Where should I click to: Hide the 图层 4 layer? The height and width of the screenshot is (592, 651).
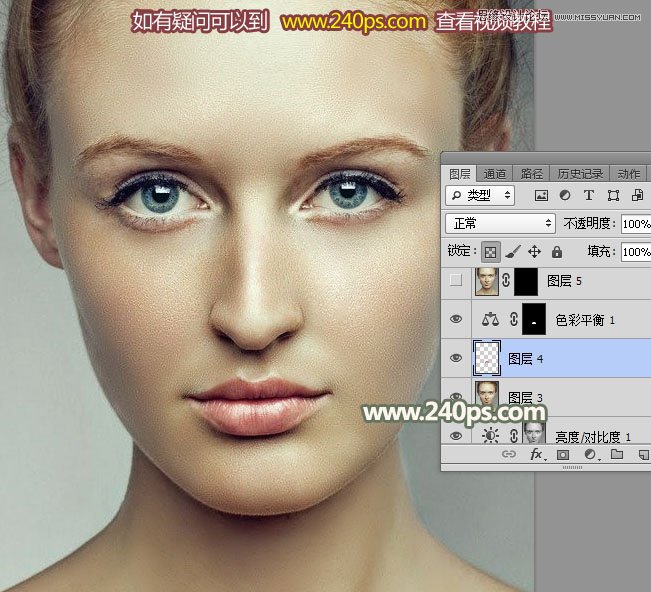click(x=456, y=358)
